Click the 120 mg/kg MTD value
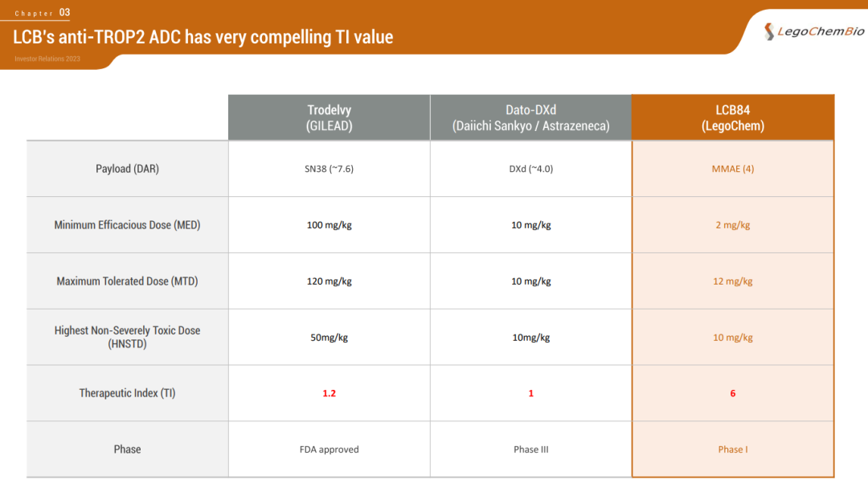Image resolution: width=868 pixels, height=480 pixels. (329, 281)
